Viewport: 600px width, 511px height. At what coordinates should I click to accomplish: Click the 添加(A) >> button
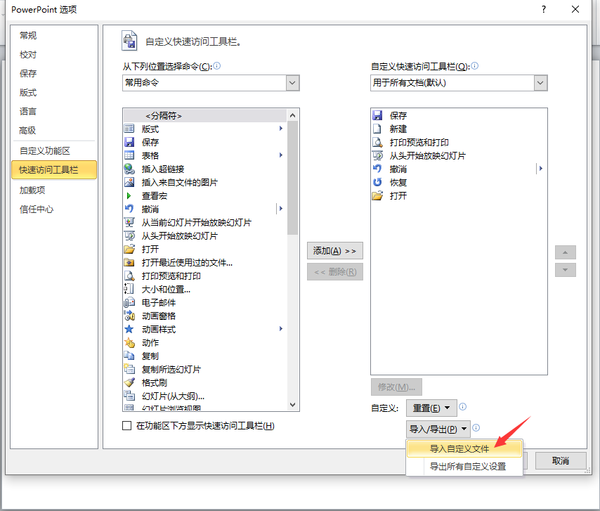pos(335,251)
